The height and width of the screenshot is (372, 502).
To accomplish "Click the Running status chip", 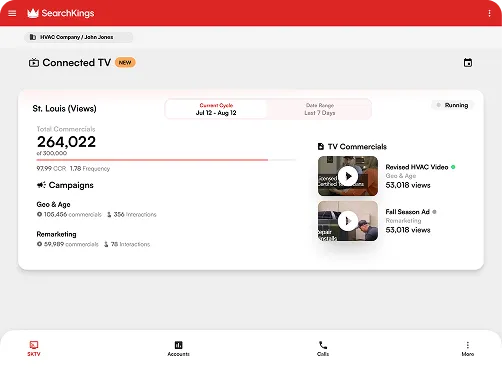I will click(452, 105).
